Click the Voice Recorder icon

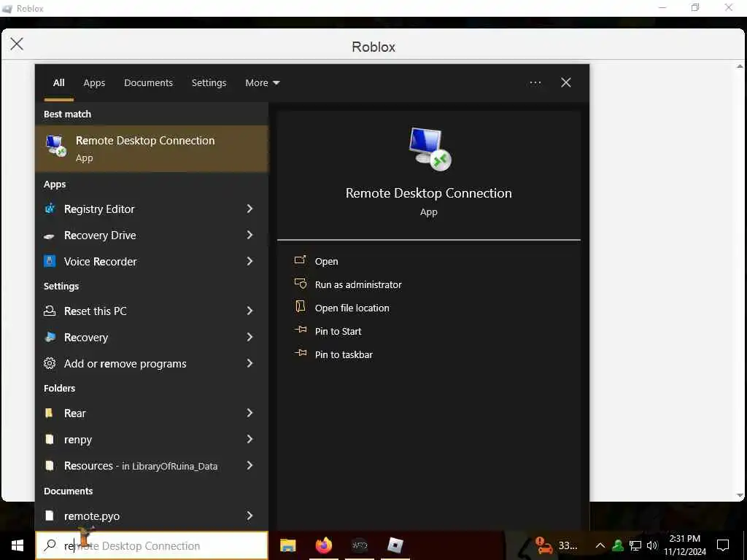tap(50, 261)
